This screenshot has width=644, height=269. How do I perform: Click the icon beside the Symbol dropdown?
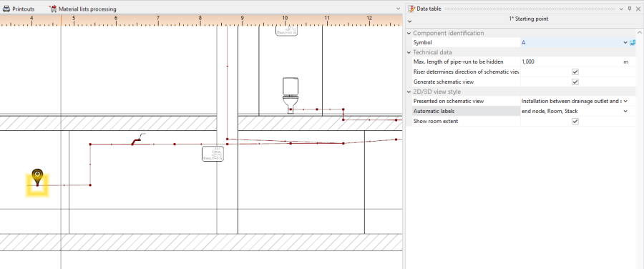pyautogui.click(x=633, y=42)
